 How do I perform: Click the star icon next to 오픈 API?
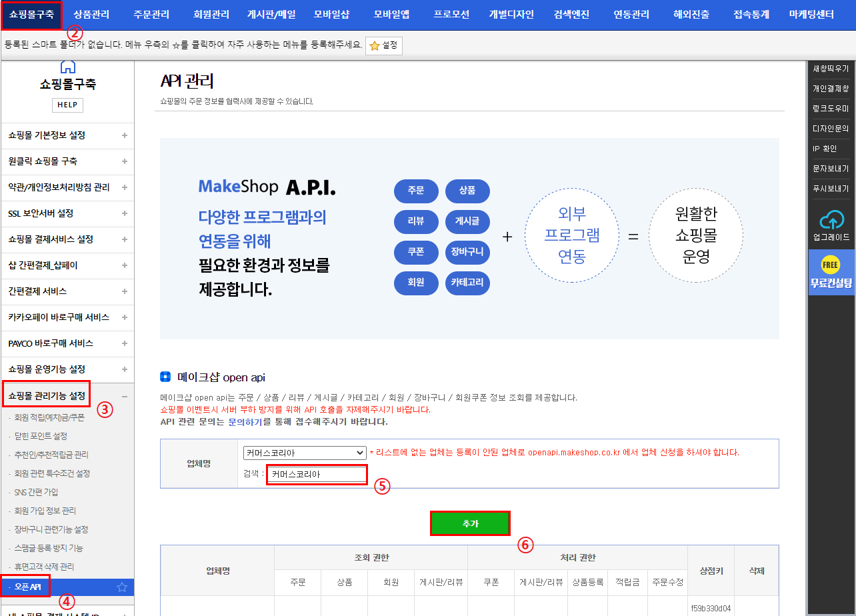click(x=122, y=587)
